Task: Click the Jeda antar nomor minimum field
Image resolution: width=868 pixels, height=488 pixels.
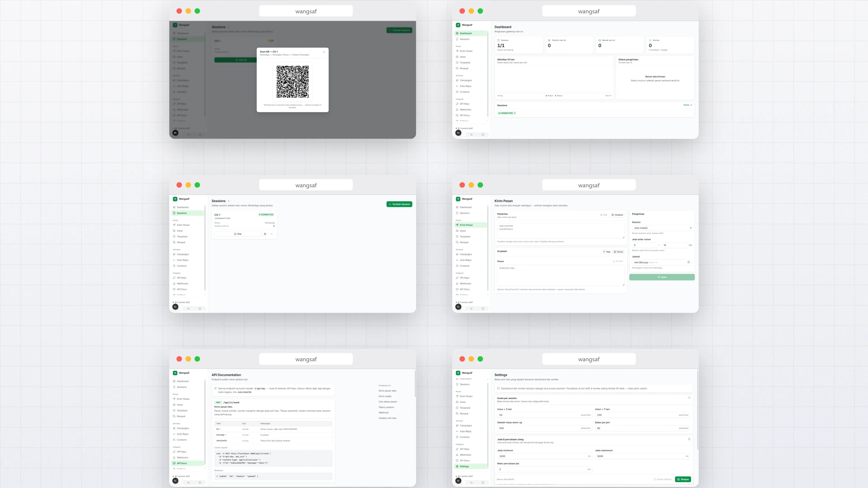Action: (645, 245)
